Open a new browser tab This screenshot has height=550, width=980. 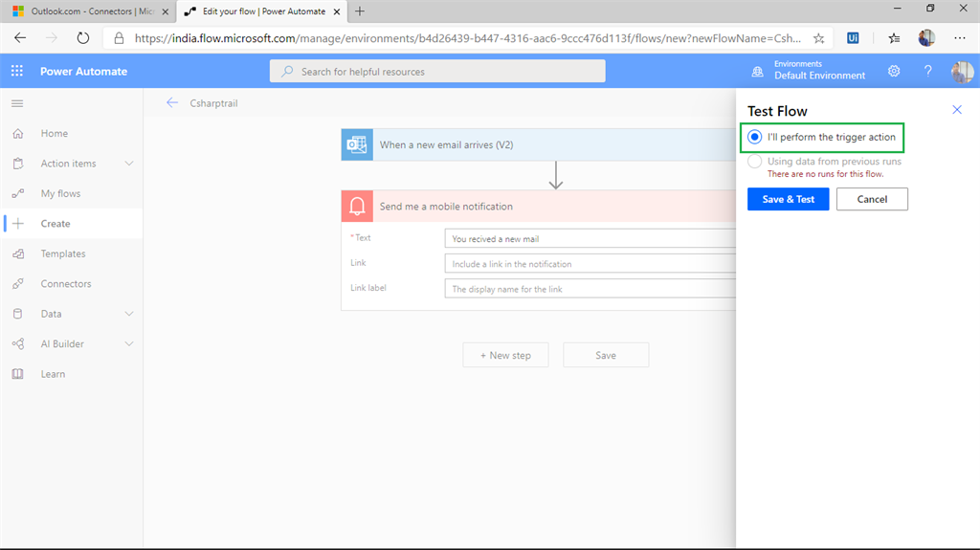(x=360, y=11)
